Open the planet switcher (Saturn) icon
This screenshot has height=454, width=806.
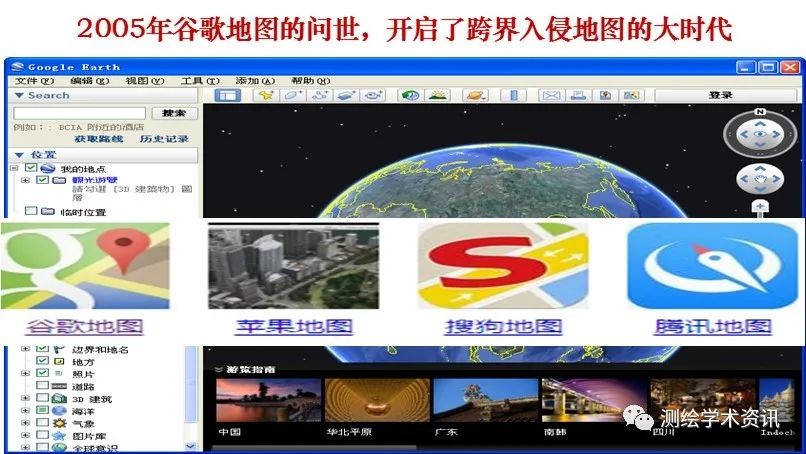(475, 96)
